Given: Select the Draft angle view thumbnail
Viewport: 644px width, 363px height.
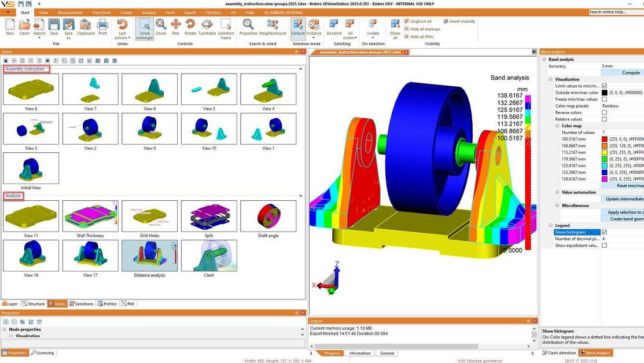Looking at the screenshot, I should (x=268, y=217).
